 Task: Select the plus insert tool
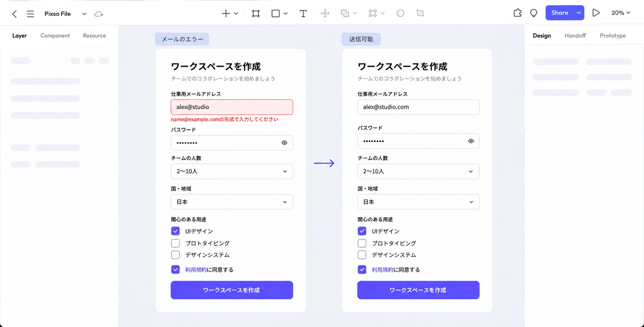click(x=226, y=14)
